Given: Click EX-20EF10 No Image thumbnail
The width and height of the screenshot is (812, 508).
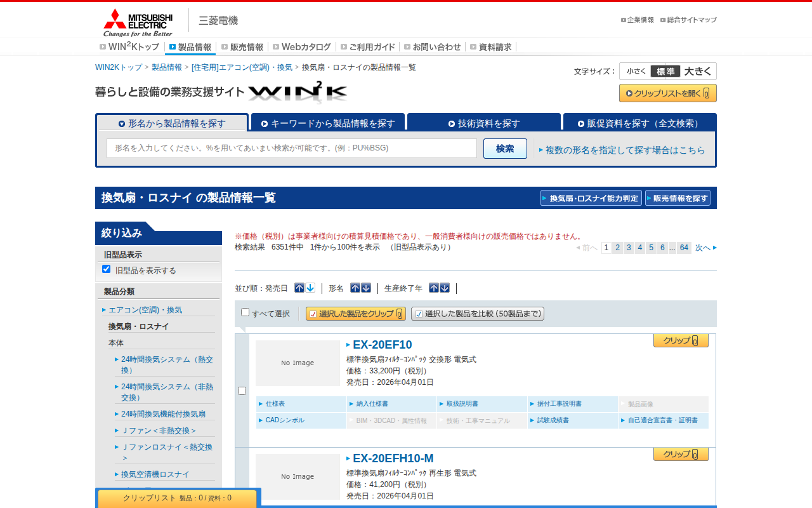Looking at the screenshot, I should coord(298,363).
